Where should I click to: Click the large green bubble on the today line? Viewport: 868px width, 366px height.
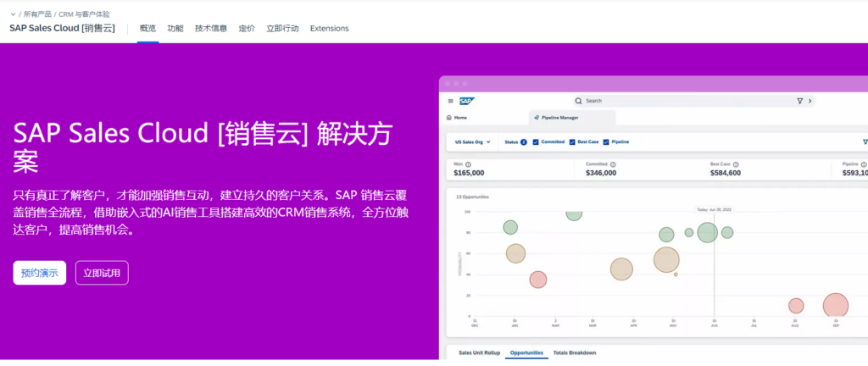tap(708, 232)
